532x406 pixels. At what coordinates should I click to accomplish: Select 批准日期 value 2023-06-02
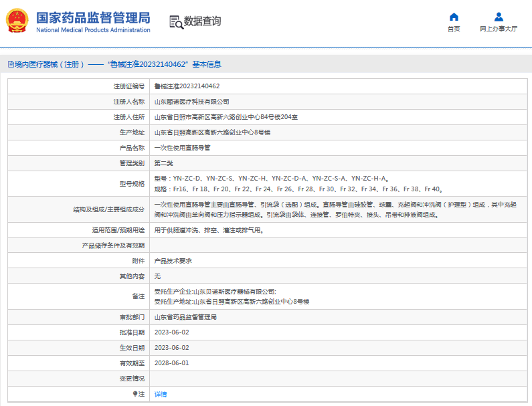point(172,332)
